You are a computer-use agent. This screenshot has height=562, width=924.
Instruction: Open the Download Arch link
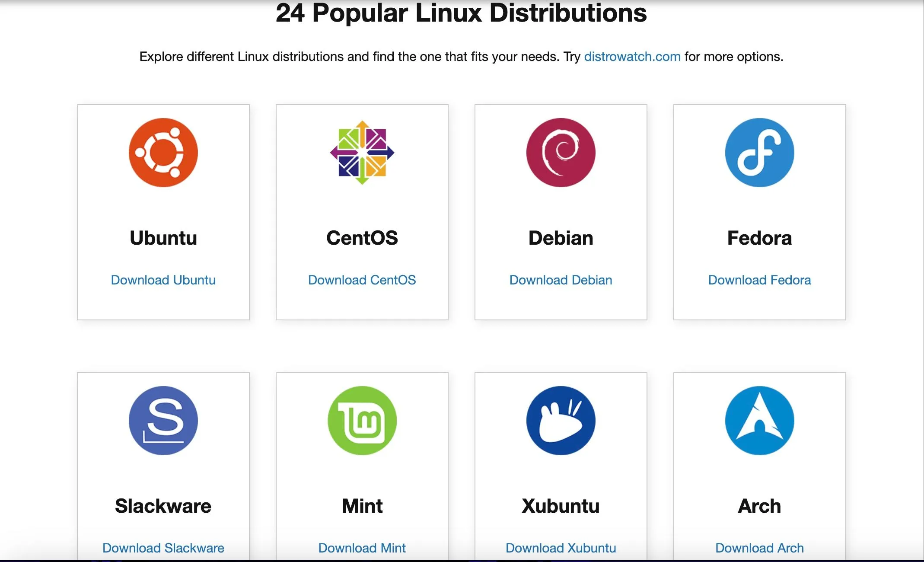759,548
